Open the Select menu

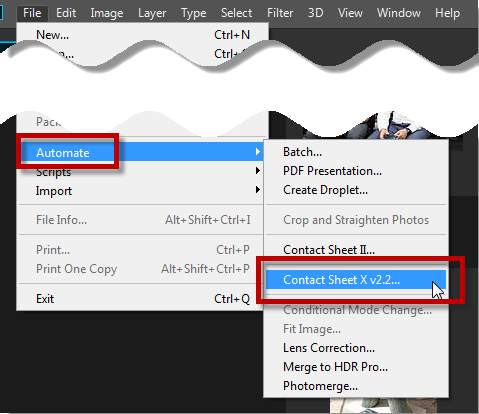click(236, 13)
